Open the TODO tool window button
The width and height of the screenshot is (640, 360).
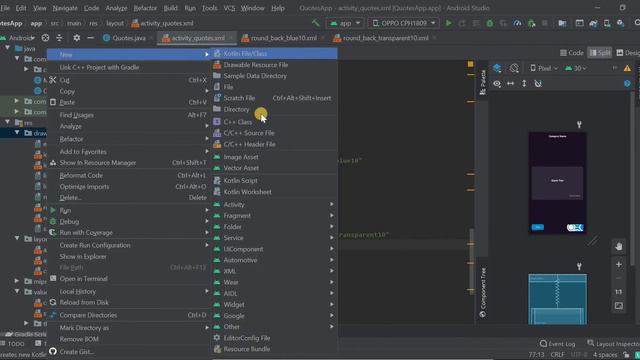click(x=13, y=344)
